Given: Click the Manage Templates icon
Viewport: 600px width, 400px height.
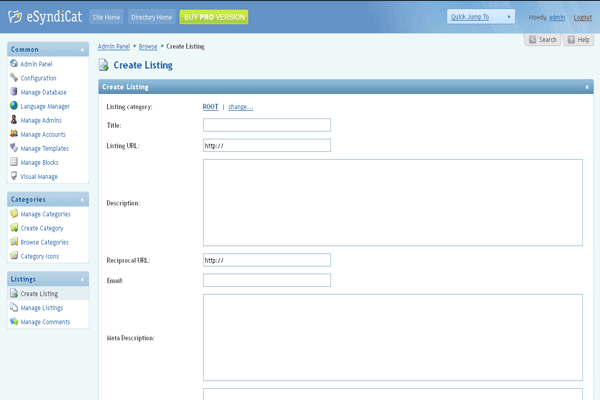Looking at the screenshot, I should point(14,148).
